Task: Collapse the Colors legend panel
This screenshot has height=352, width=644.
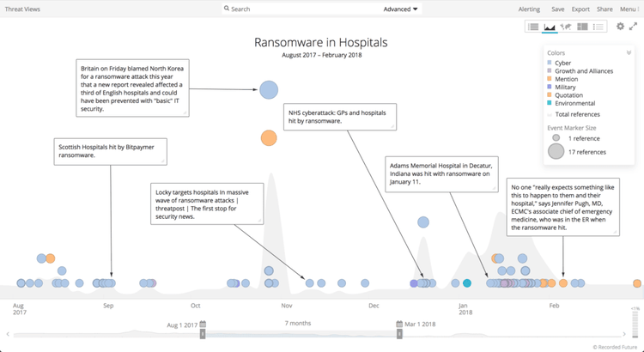Action: tap(629, 52)
